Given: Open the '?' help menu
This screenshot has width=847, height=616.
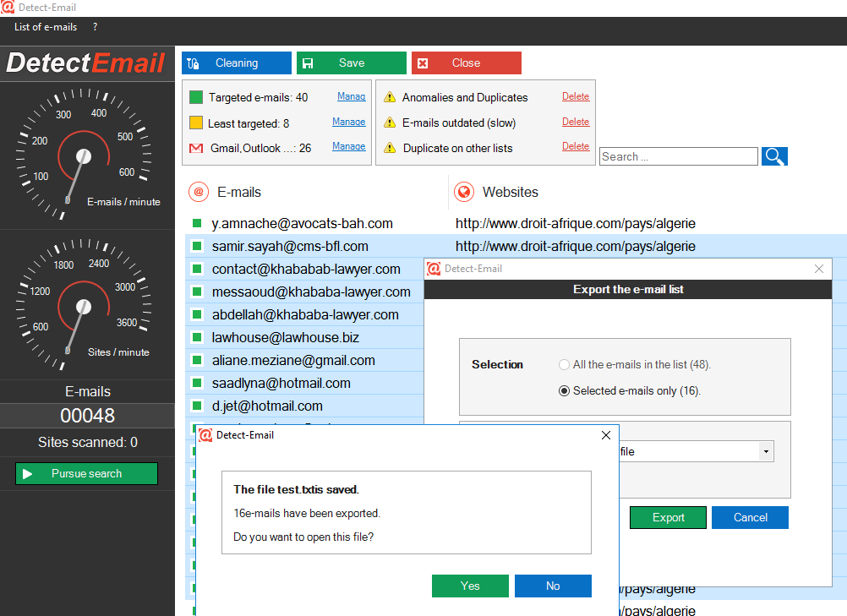Looking at the screenshot, I should (96, 27).
